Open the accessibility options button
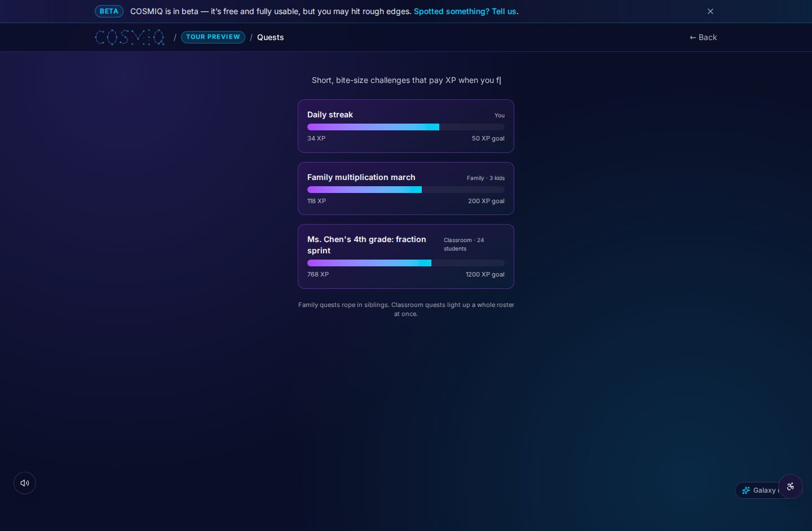 [791, 486]
